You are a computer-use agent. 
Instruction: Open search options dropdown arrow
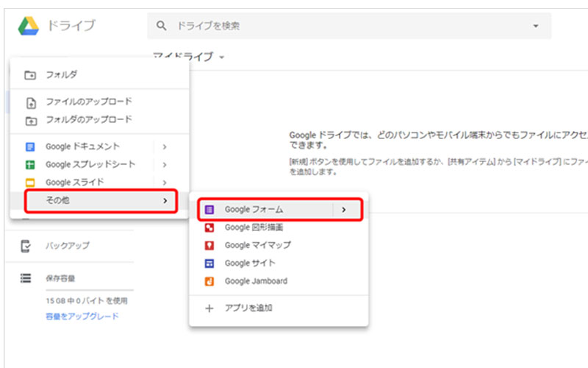point(536,26)
